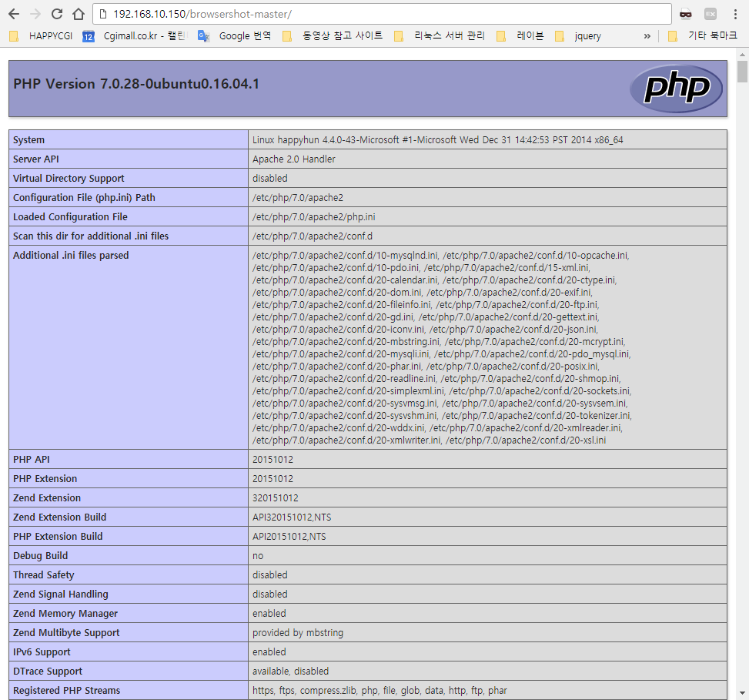Image resolution: width=749 pixels, height=700 pixels.
Task: Click the Zend Multibyte Support label
Action: pyautogui.click(x=66, y=633)
